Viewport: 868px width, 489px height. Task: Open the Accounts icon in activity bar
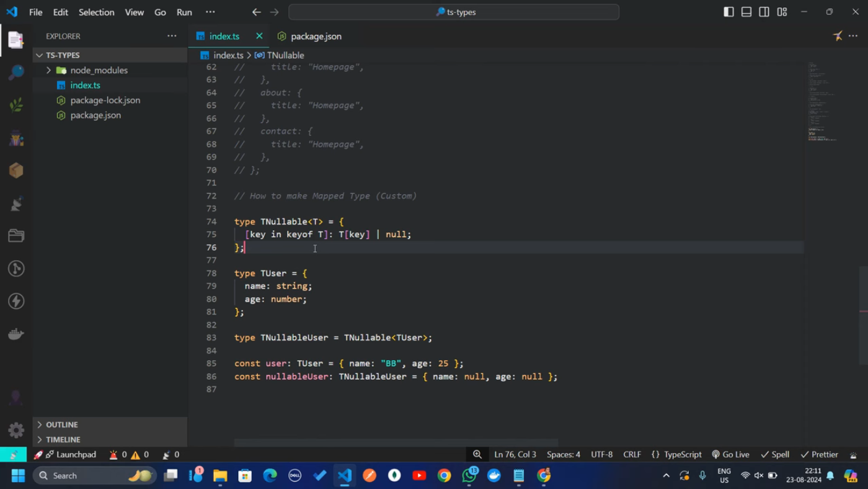pos(16,397)
